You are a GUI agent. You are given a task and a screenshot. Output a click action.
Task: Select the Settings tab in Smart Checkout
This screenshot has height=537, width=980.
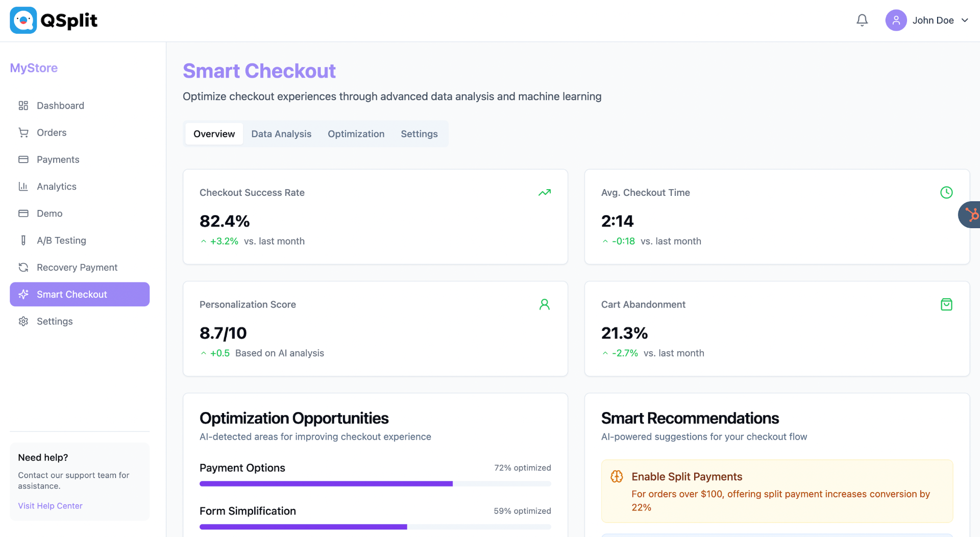tap(419, 134)
